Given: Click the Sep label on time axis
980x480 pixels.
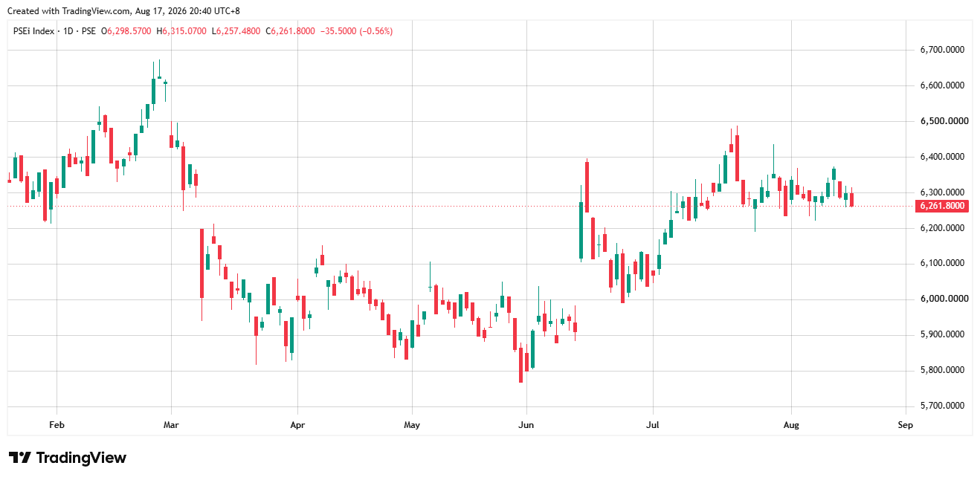Looking at the screenshot, I should 906,426.
